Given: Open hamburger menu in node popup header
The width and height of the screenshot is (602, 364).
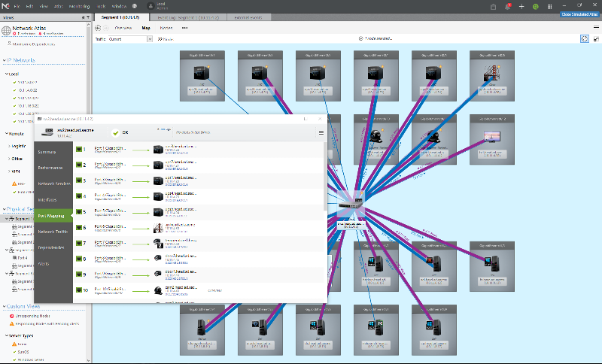Looking at the screenshot, I should click(x=321, y=132).
